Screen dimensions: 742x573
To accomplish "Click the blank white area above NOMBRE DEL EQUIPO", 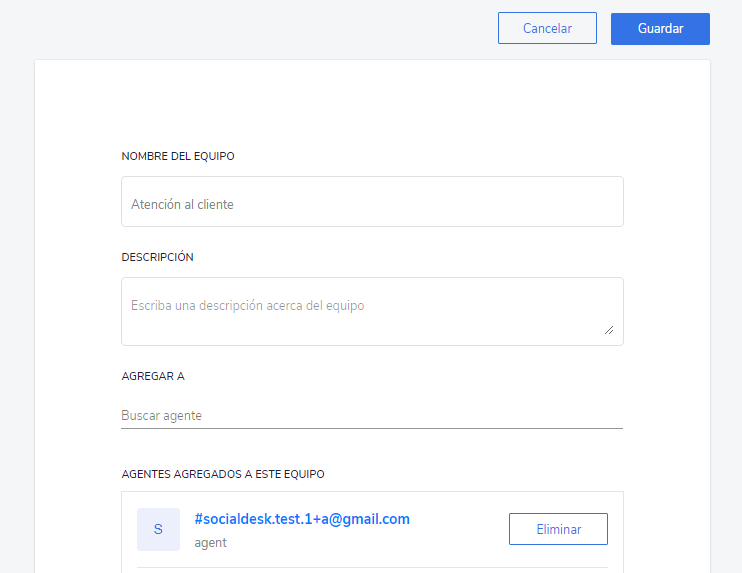I will [x=372, y=104].
